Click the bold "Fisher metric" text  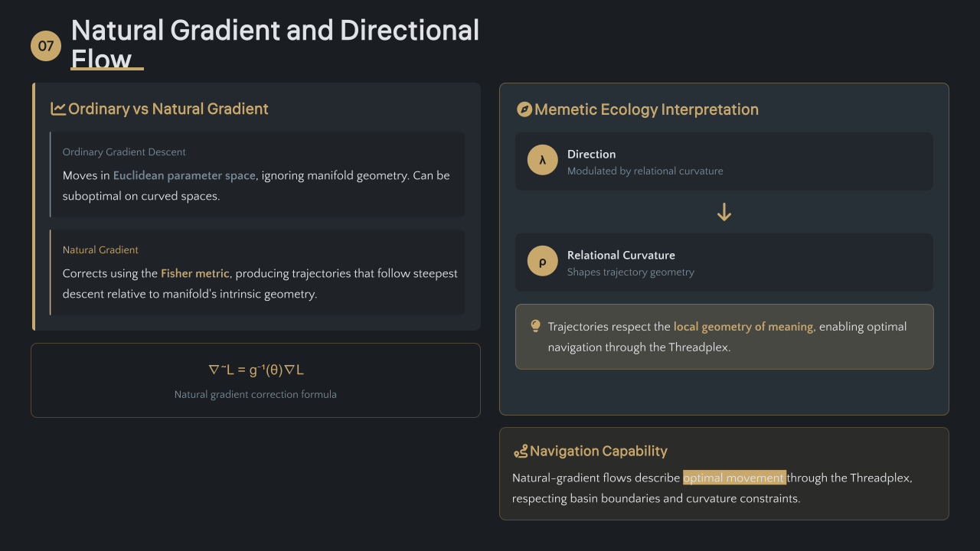click(194, 273)
